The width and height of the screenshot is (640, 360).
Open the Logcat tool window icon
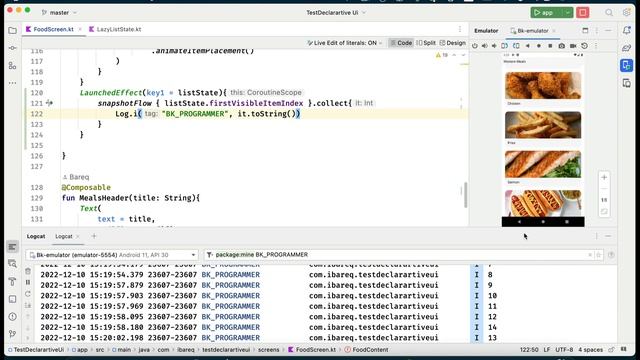pyautogui.click(x=13, y=247)
